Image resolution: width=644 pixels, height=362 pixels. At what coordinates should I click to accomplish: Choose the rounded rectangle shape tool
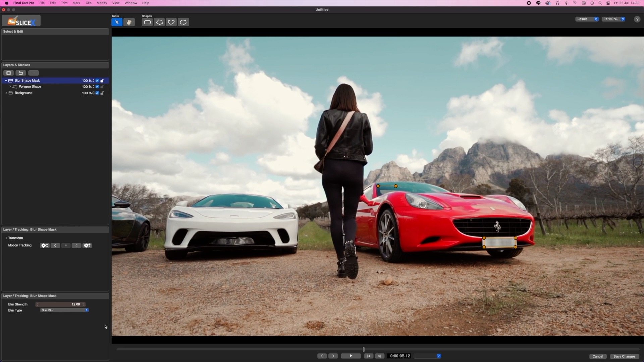coord(147,22)
